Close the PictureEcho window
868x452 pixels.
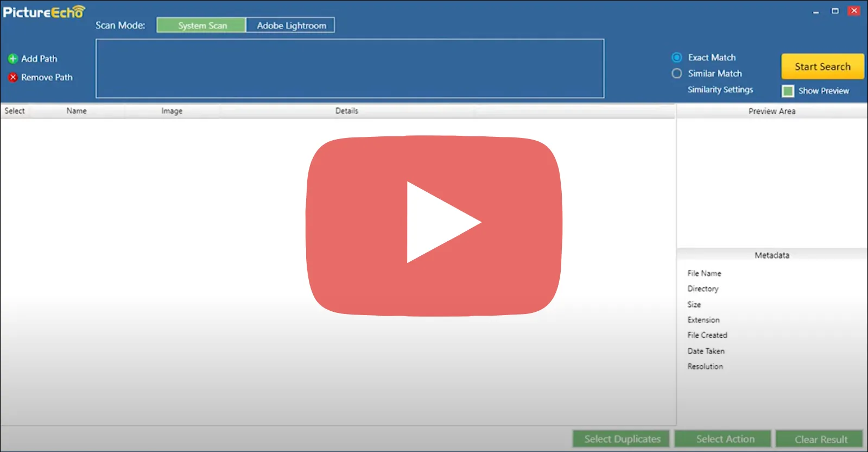point(854,11)
